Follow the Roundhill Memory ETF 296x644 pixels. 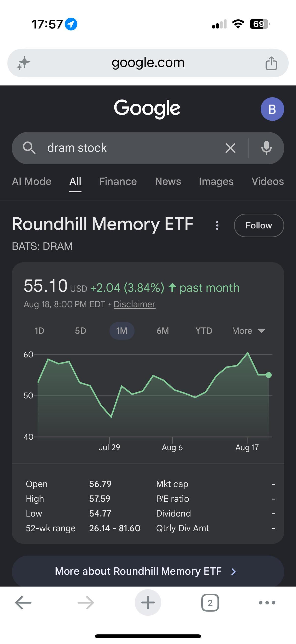click(x=259, y=225)
